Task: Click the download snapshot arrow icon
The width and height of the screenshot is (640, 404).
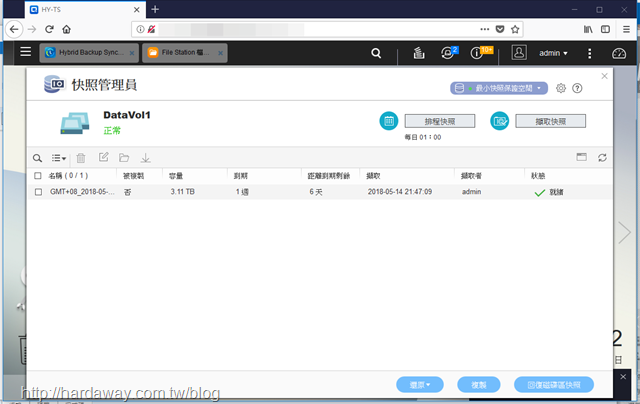Action: pos(145,158)
